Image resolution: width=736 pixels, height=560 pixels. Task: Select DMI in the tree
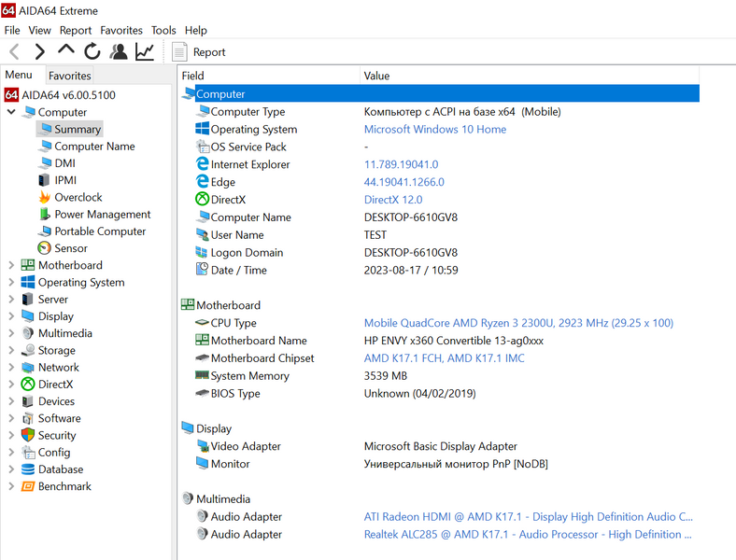[64, 163]
